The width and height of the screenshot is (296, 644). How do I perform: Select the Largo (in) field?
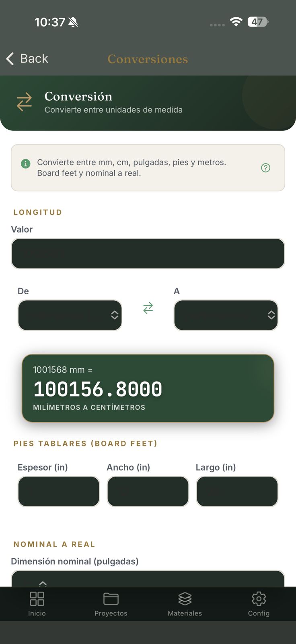coord(237,491)
